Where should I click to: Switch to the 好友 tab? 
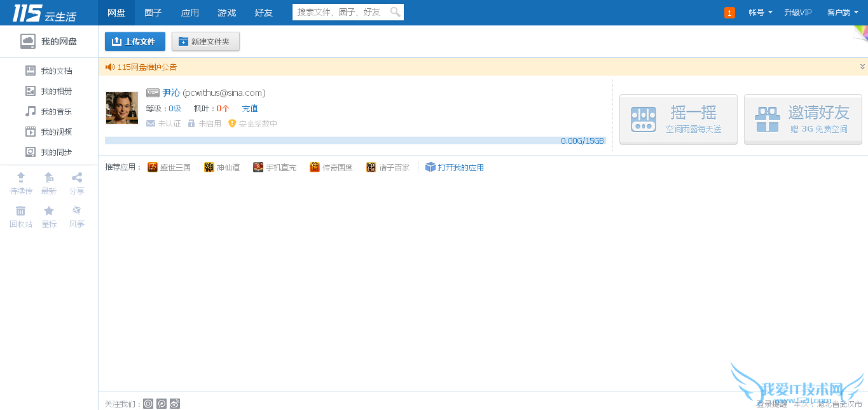[x=264, y=13]
